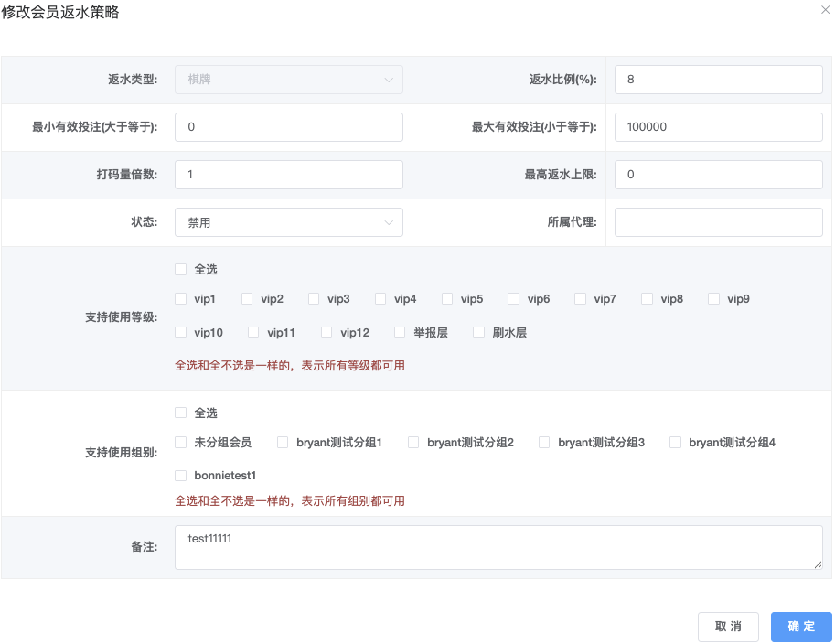Select the 未分组会员 checkbox
The width and height of the screenshot is (835, 644).
[181, 443]
